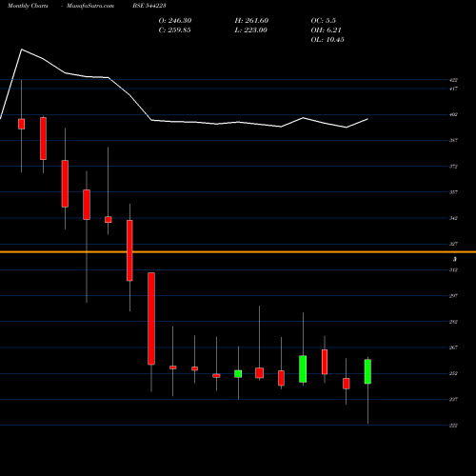Click the tallest red candlestick body
This screenshot has height=476, width=476.
coord(151,319)
